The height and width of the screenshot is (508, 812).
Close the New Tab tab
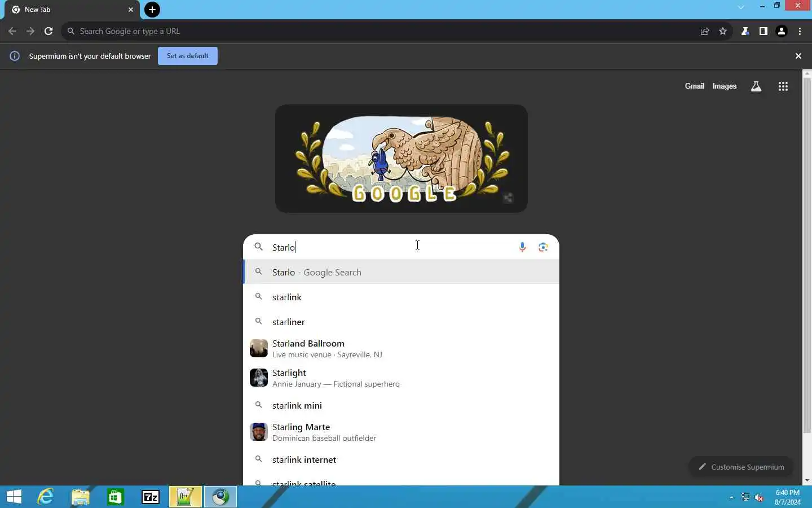131,10
